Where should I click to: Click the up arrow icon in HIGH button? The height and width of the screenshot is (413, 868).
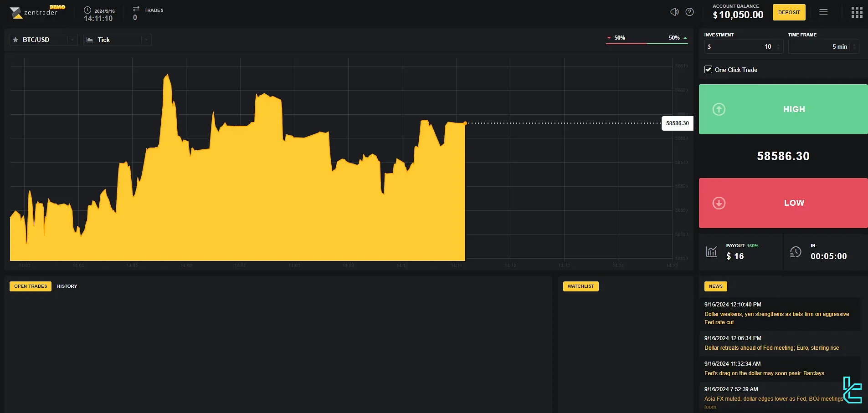[719, 109]
